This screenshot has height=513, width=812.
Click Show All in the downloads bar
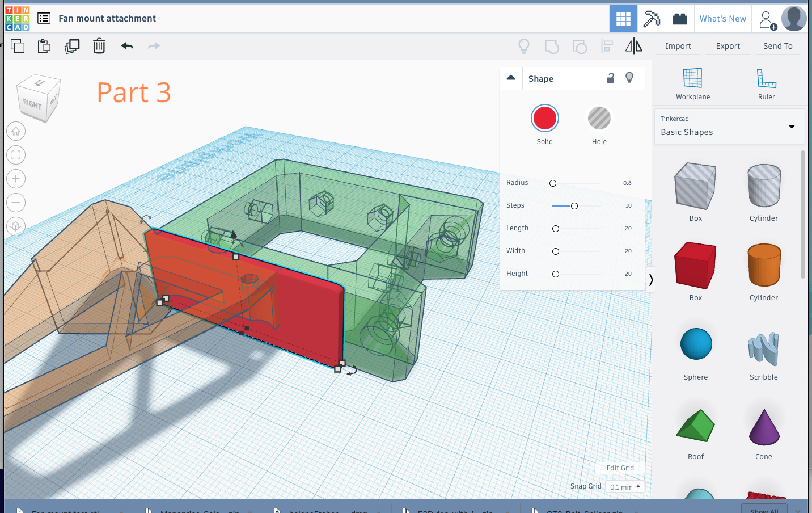764,510
